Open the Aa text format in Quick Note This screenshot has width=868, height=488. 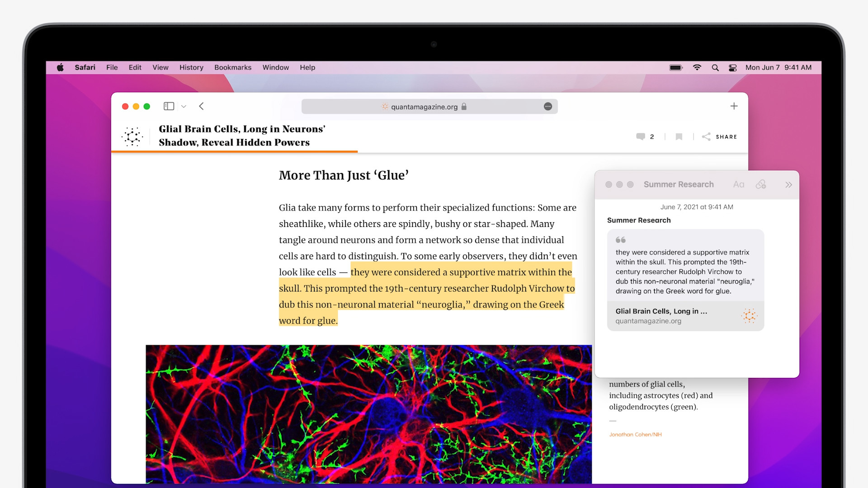738,184
